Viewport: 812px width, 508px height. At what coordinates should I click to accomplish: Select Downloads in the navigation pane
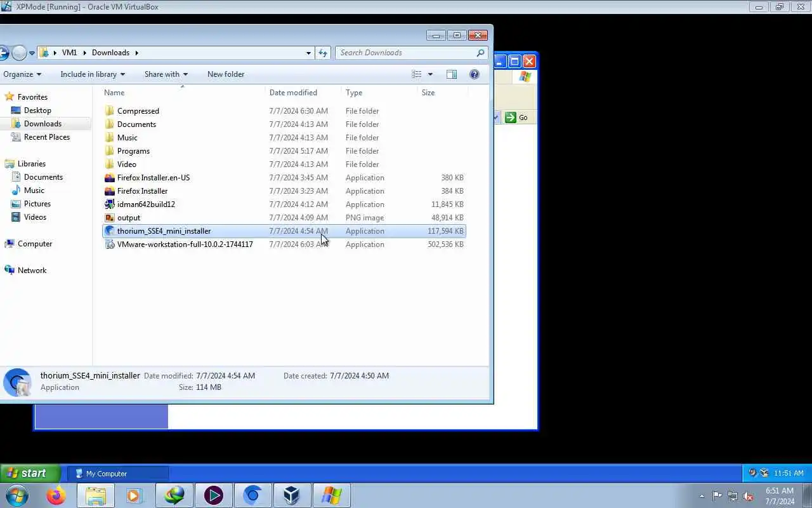(43, 124)
